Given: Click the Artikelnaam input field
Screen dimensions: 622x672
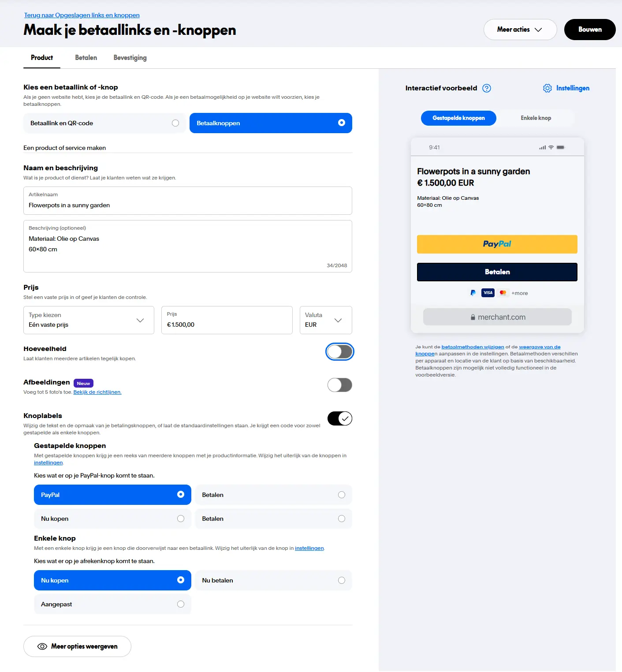Looking at the screenshot, I should click(x=187, y=205).
